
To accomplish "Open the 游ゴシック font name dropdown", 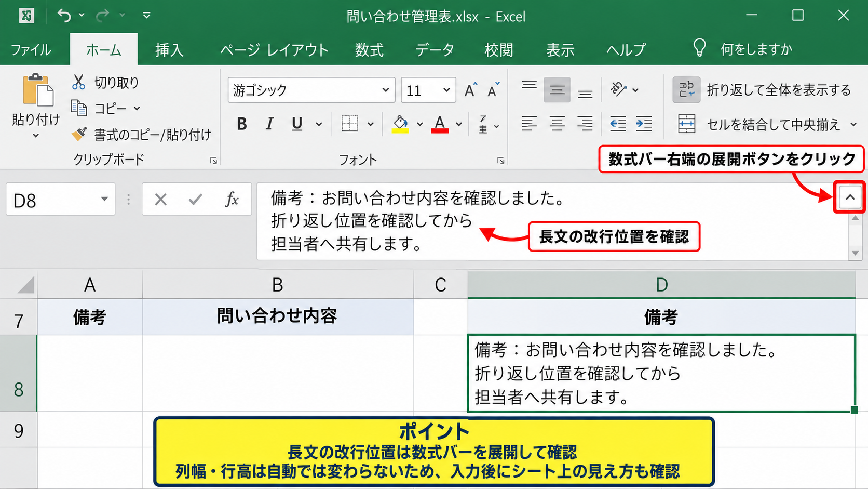I will tap(385, 90).
